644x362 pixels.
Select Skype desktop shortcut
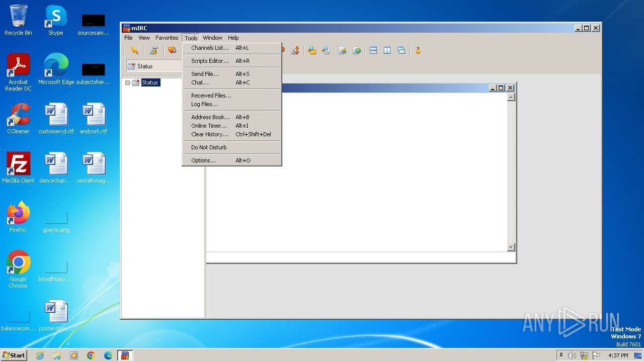pos(56,21)
